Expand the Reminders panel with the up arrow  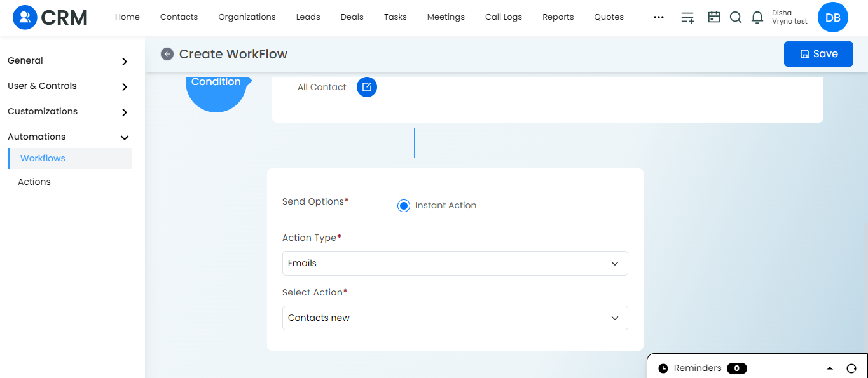830,368
